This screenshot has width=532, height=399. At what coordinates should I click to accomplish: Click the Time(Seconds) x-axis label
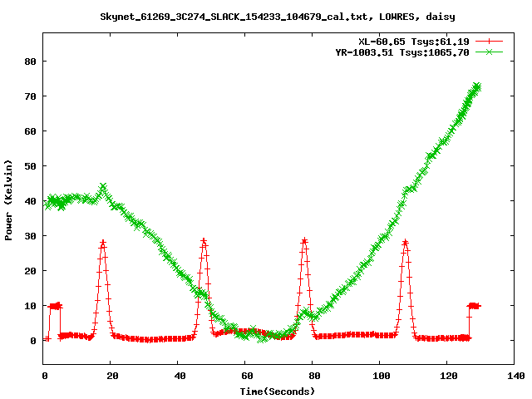point(278,392)
